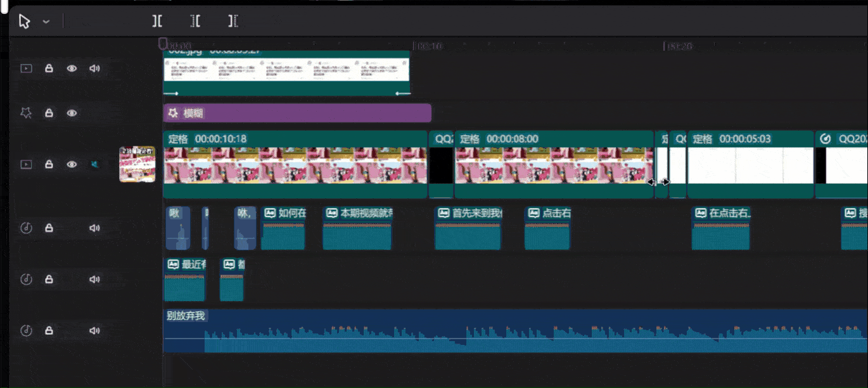Select the 002.jpg image clip
Viewport: 868px width, 388px height.
click(x=286, y=73)
